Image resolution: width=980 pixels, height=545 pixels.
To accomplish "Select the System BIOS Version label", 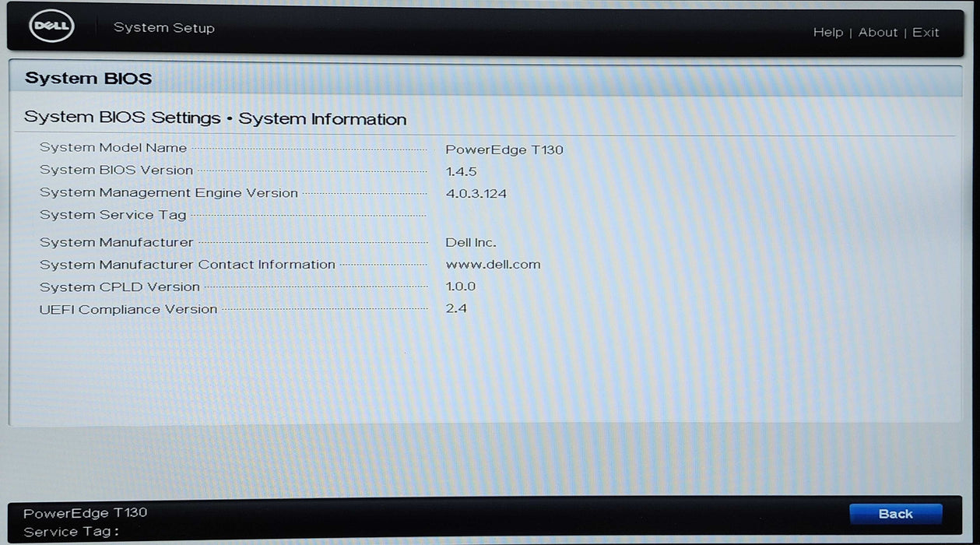I will pos(116,171).
